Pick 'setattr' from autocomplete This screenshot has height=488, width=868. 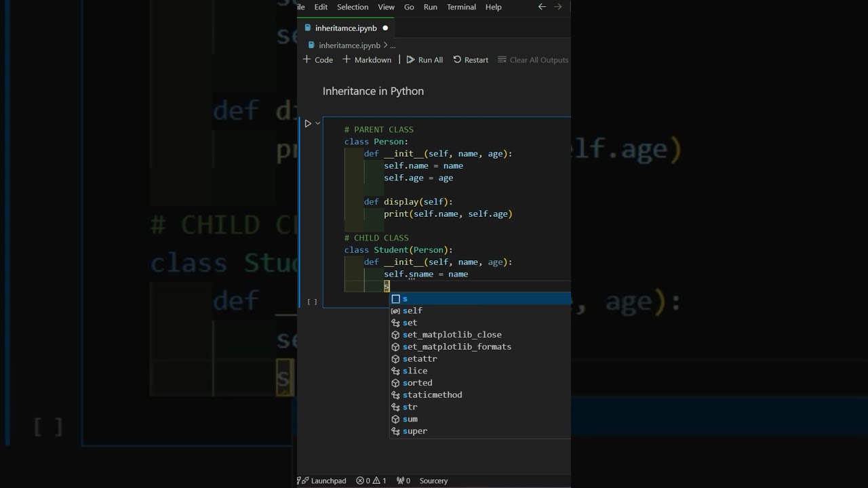tap(480, 359)
